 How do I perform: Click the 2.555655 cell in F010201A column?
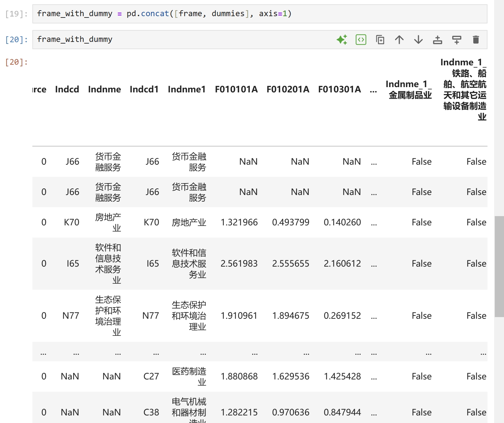[291, 264]
